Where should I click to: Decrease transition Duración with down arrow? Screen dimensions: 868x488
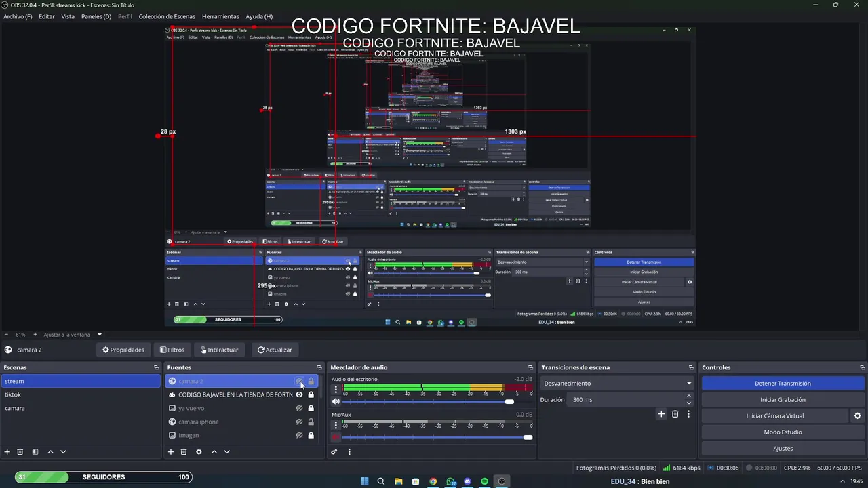689,403
